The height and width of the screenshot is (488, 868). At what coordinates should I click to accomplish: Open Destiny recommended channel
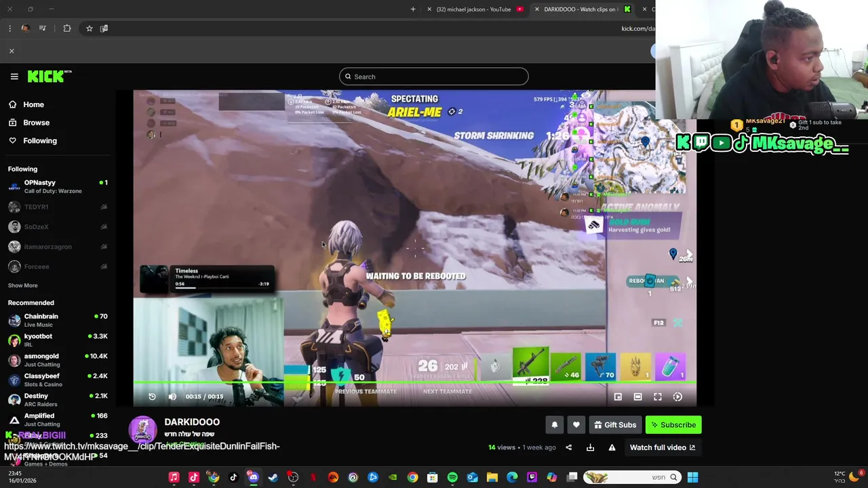(58, 399)
